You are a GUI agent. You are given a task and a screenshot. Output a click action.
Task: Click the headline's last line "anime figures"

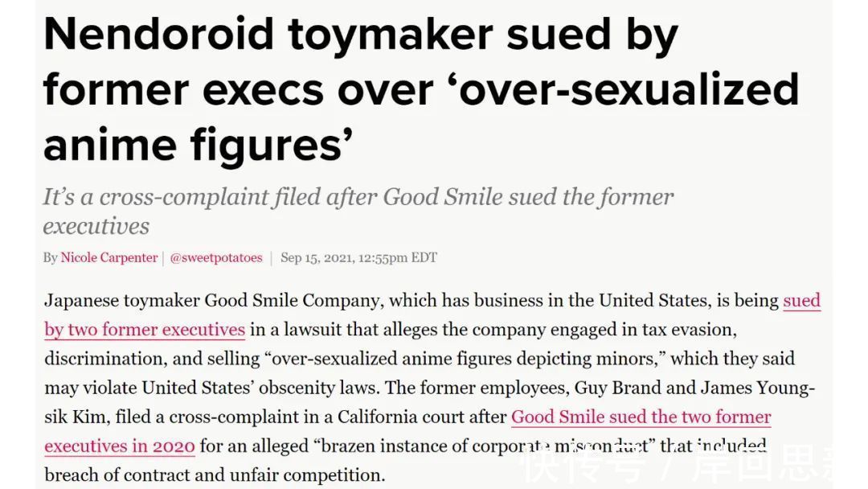(x=198, y=145)
